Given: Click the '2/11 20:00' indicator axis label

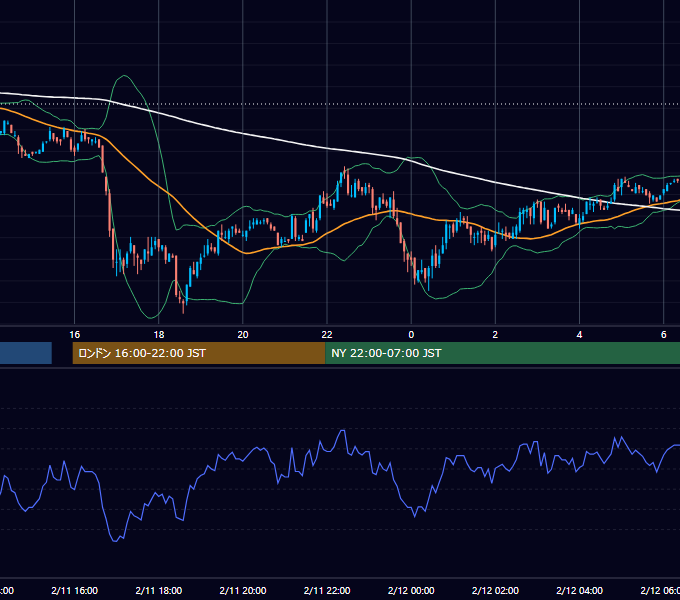Looking at the screenshot, I should click(243, 590).
